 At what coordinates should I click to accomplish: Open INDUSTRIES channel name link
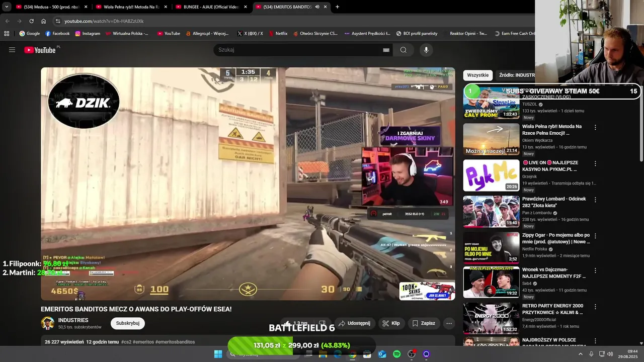click(x=73, y=320)
